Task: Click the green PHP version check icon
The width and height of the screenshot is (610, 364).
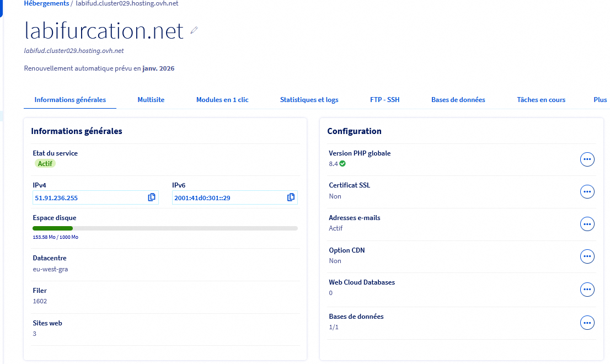Action: (x=343, y=164)
